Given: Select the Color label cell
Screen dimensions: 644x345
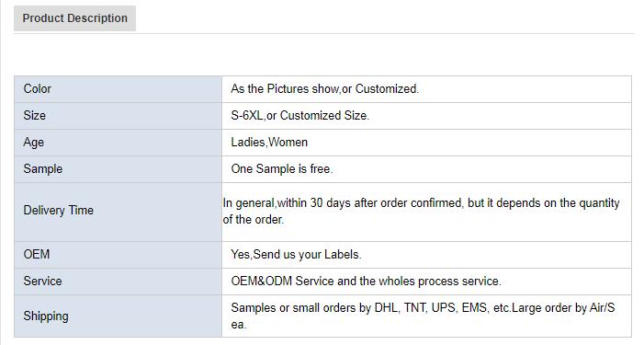Looking at the screenshot, I should click(118, 89).
